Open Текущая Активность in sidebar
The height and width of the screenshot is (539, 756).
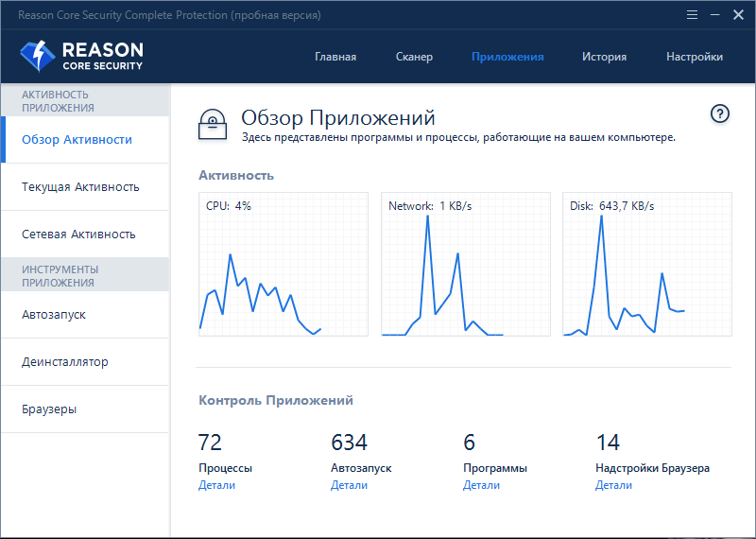click(85, 186)
